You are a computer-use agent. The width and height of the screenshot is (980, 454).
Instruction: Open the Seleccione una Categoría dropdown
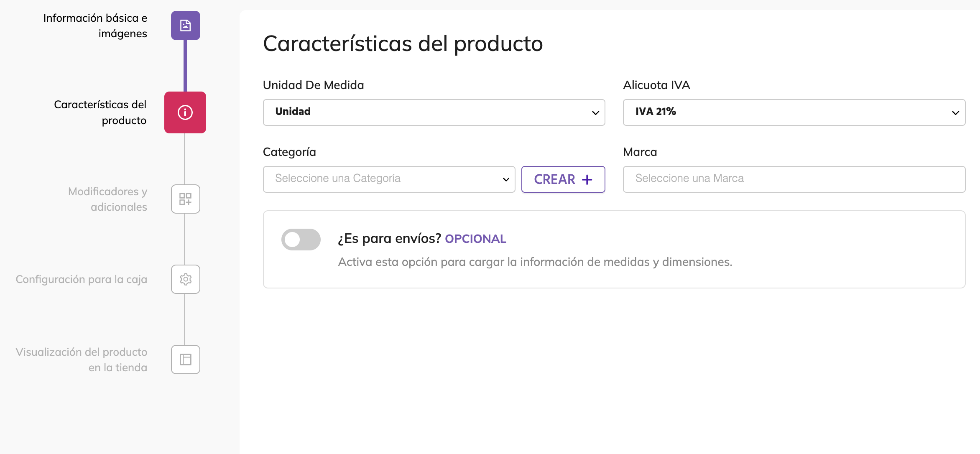[x=389, y=179]
